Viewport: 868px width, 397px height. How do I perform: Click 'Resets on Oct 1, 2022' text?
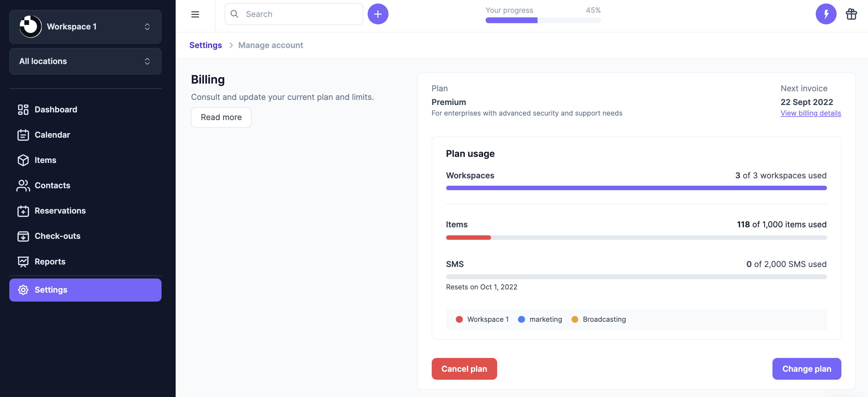[x=481, y=287]
